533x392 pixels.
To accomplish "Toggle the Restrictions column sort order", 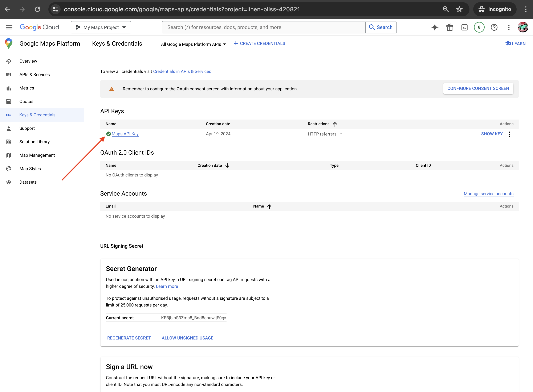I will (x=335, y=124).
